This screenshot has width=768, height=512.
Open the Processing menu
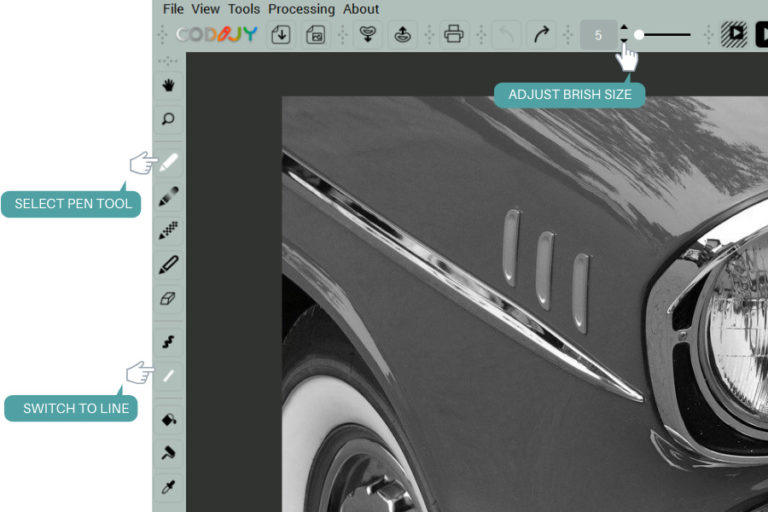[x=301, y=9]
